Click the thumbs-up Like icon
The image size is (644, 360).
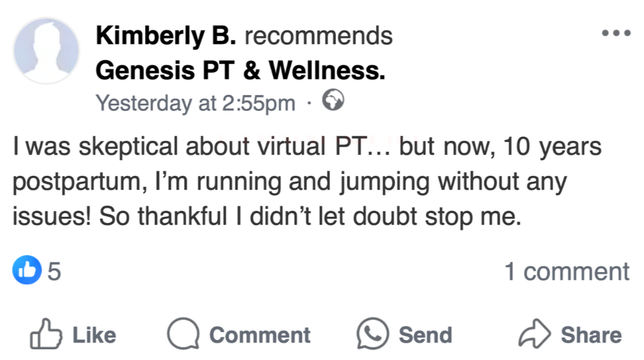pos(46,334)
